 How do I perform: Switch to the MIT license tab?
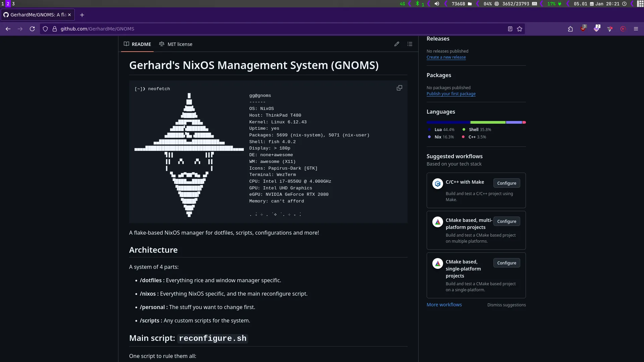[x=175, y=44]
